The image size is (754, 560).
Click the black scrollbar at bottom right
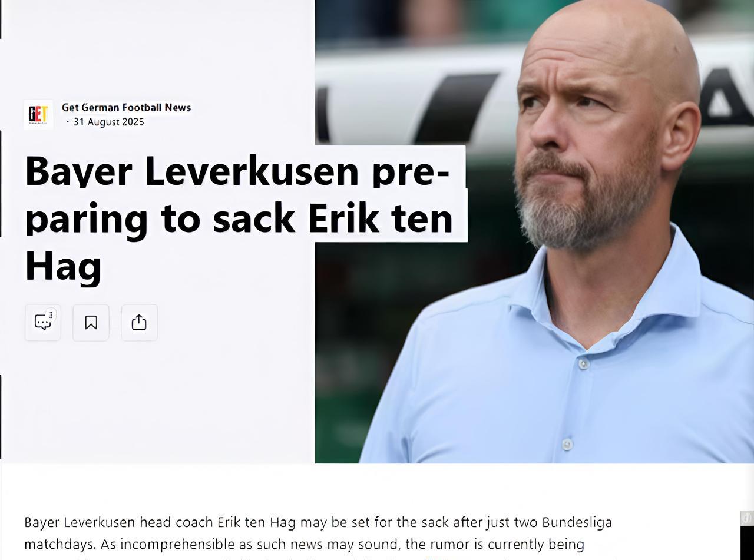pos(747,543)
